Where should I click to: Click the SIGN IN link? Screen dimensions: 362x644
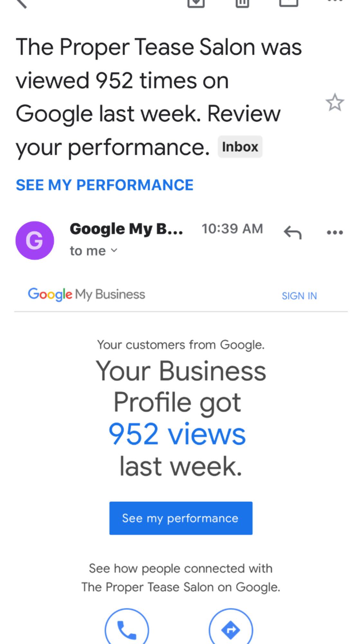click(299, 296)
